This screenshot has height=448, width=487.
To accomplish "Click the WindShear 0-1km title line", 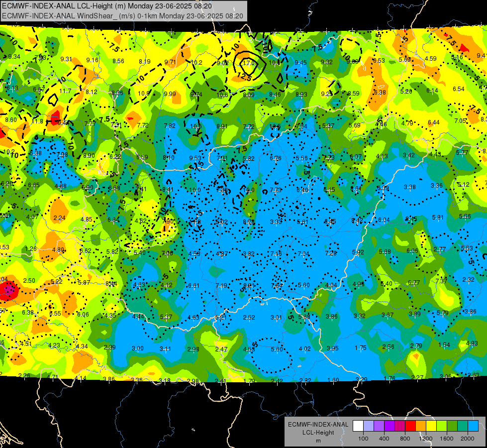I will tap(122, 16).
